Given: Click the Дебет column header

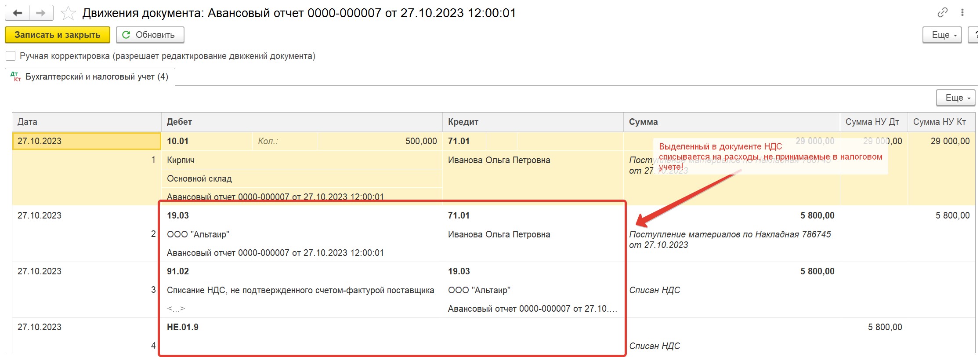Looking at the screenshot, I should (302, 122).
